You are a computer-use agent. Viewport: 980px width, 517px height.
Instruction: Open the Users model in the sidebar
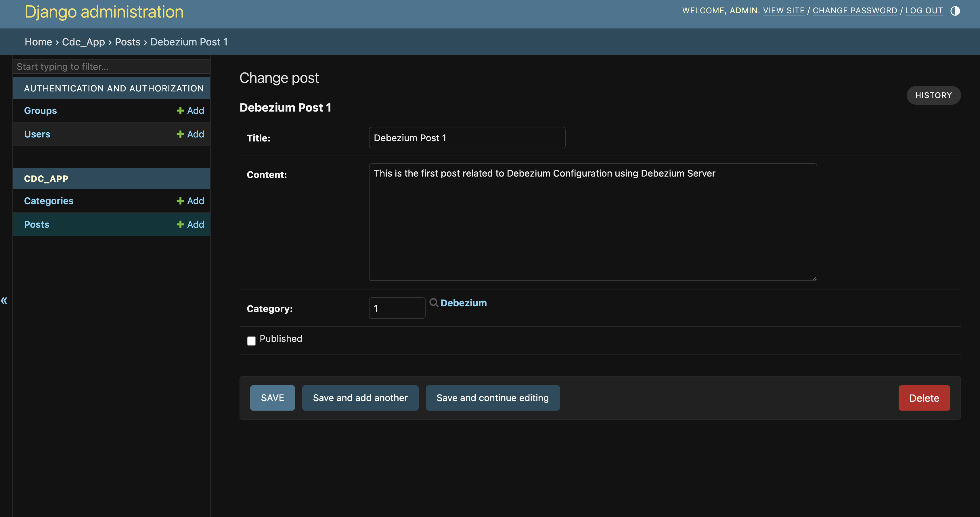point(37,134)
